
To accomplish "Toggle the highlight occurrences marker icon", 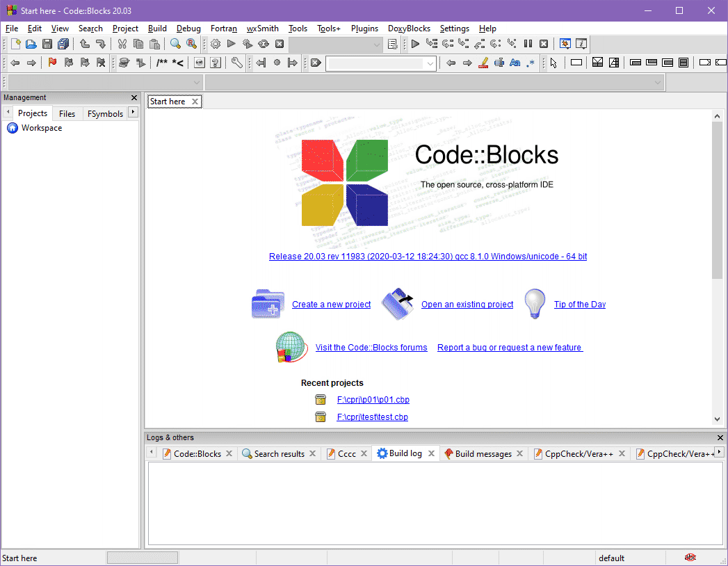I will 483,63.
